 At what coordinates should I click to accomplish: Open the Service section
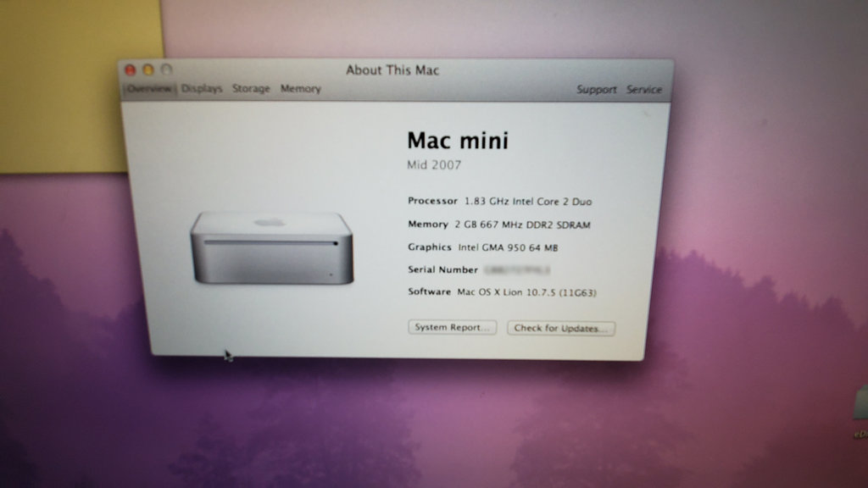(x=644, y=90)
